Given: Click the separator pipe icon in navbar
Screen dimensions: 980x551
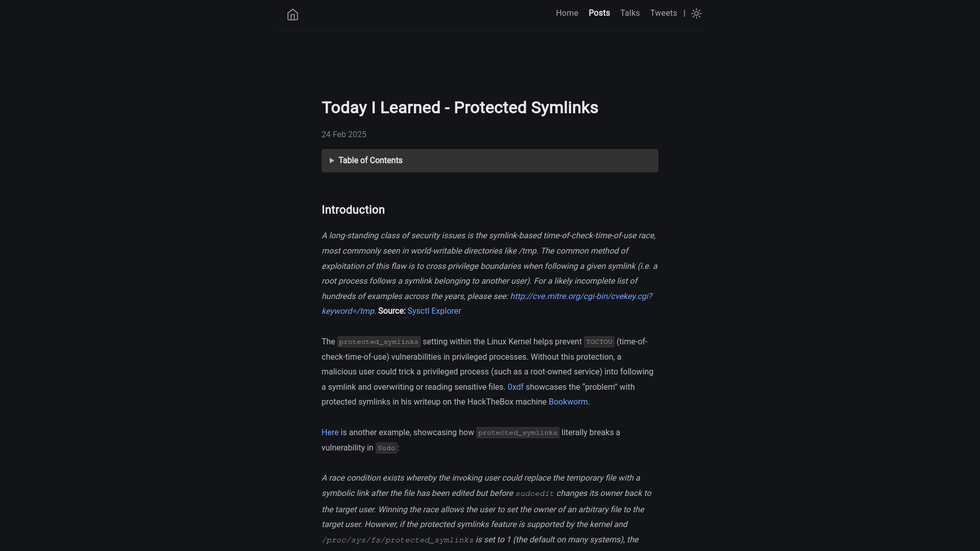Looking at the screenshot, I should tap(684, 12).
